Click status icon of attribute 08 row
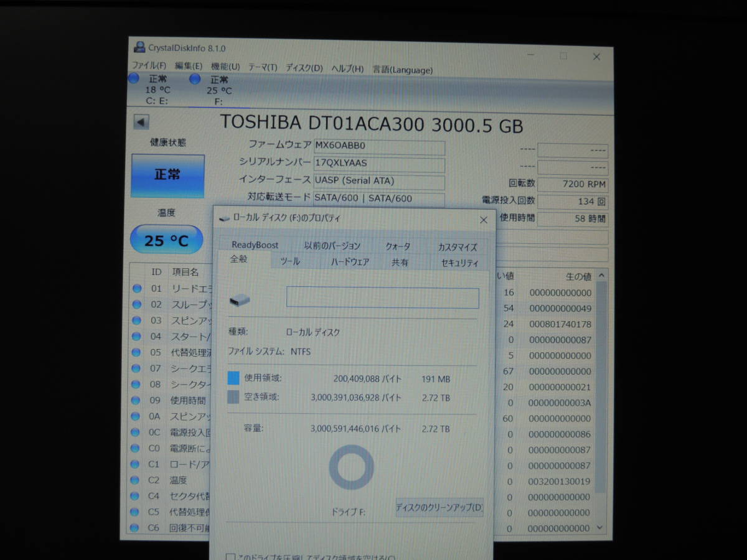 tap(136, 385)
